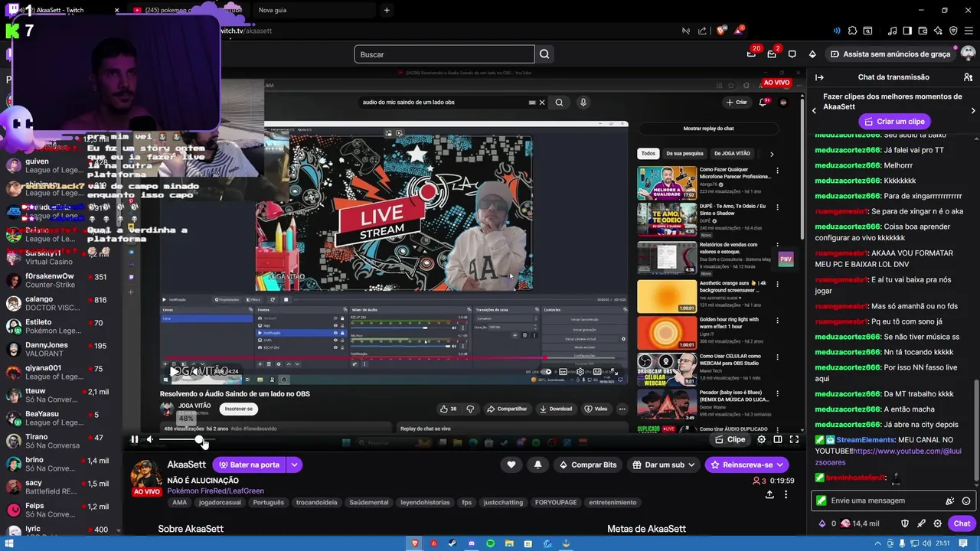Open the chat community users icon
Screen dimensions: 980x551
[x=968, y=77]
